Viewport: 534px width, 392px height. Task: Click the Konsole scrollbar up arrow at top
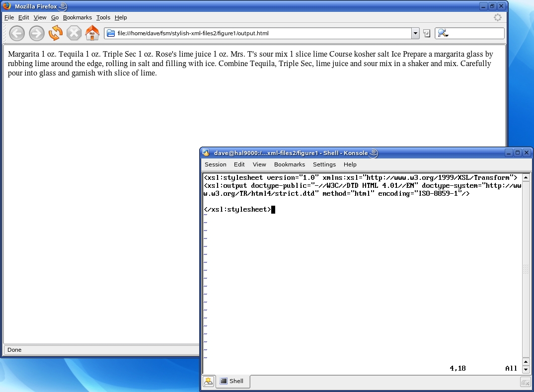click(526, 177)
